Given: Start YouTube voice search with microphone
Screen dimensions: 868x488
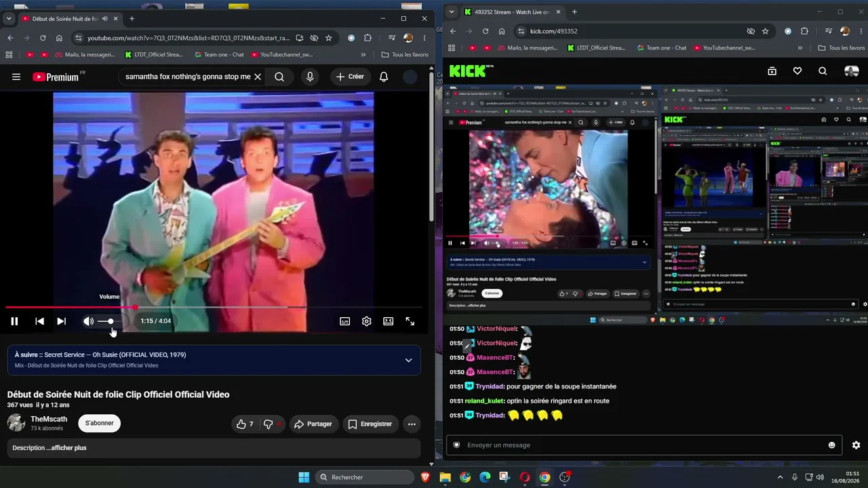Looking at the screenshot, I should [310, 77].
